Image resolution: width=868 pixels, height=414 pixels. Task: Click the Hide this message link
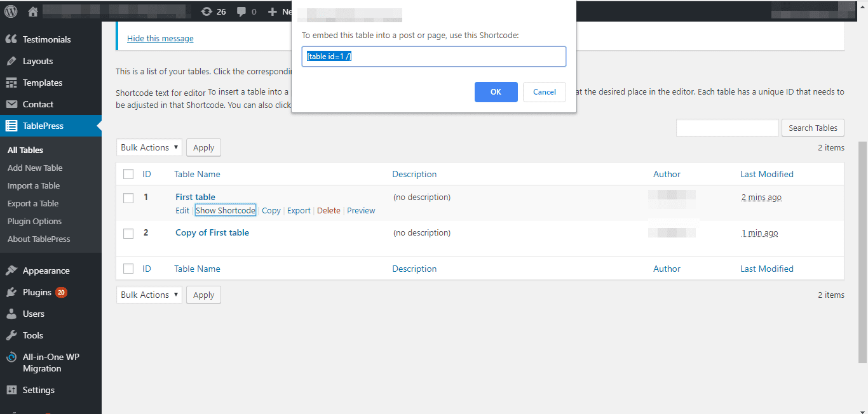[x=159, y=37]
